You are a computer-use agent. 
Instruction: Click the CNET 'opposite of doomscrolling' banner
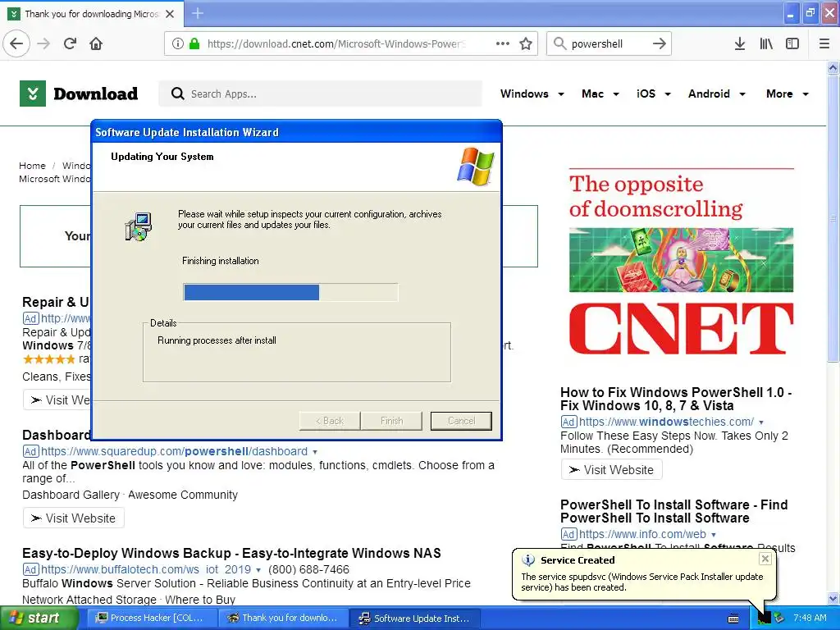click(681, 262)
